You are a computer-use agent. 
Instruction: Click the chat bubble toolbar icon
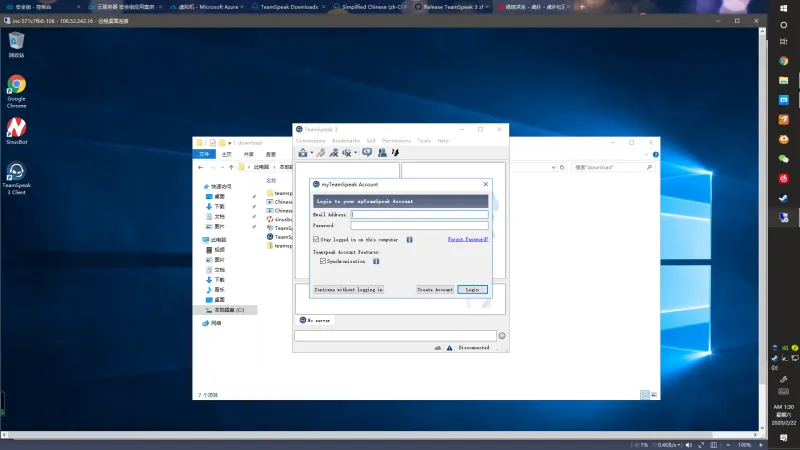(367, 153)
